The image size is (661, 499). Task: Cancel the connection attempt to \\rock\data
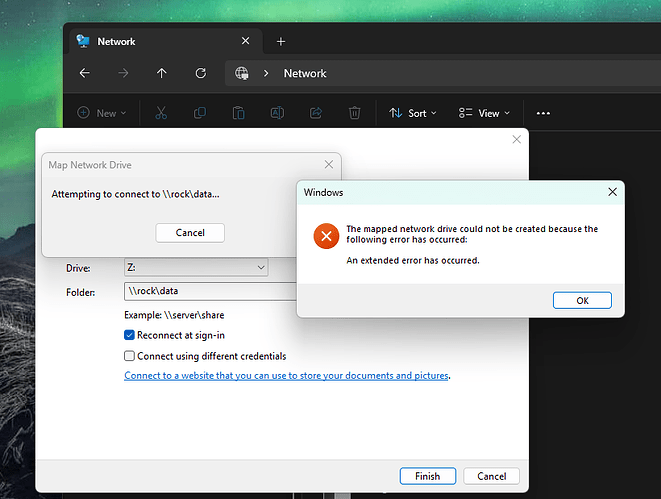190,232
